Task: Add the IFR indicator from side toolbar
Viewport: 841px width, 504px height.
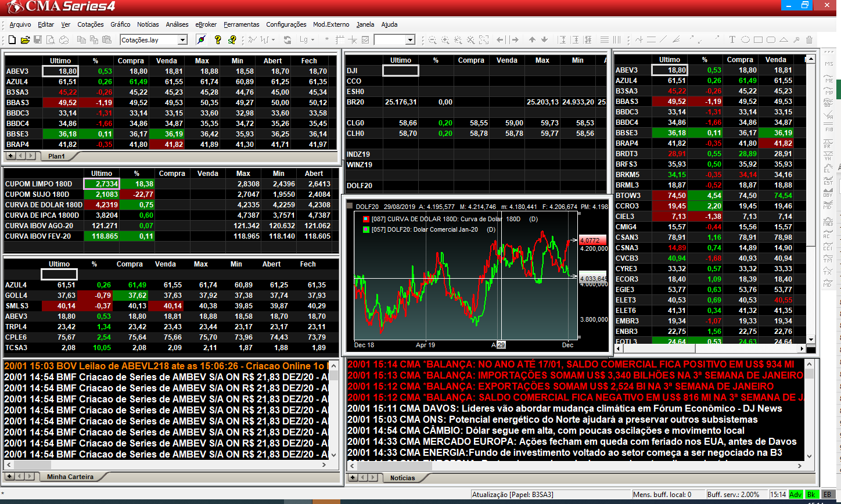Action: 828,143
